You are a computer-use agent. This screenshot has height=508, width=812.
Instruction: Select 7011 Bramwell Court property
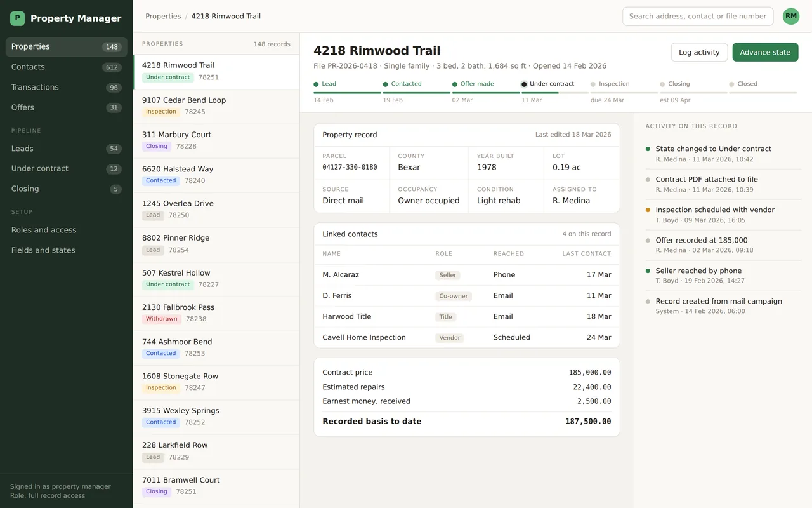pyautogui.click(x=216, y=486)
